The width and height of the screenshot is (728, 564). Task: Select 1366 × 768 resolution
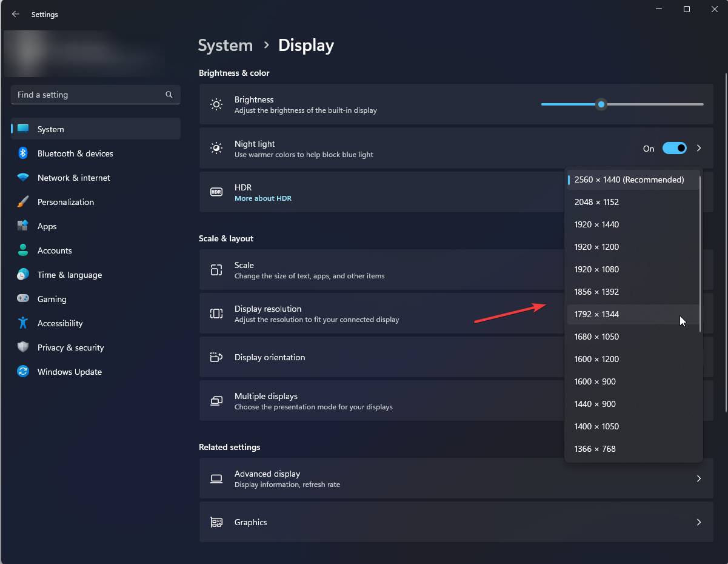click(x=633, y=449)
